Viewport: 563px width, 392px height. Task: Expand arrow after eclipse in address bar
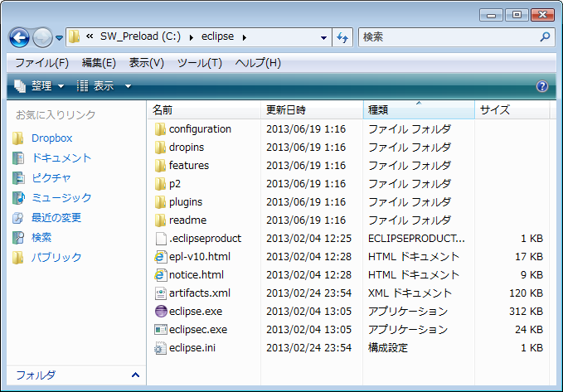pyautogui.click(x=245, y=37)
